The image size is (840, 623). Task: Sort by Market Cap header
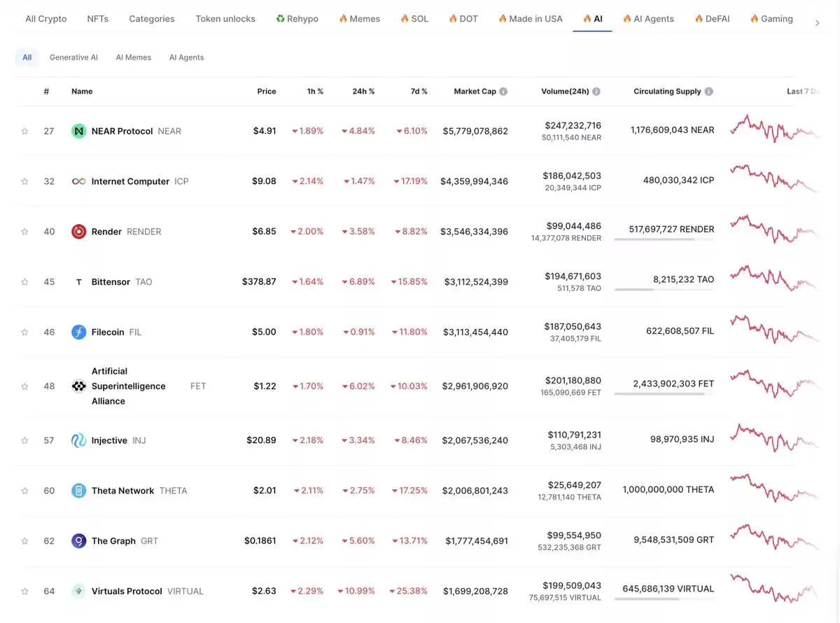[475, 92]
